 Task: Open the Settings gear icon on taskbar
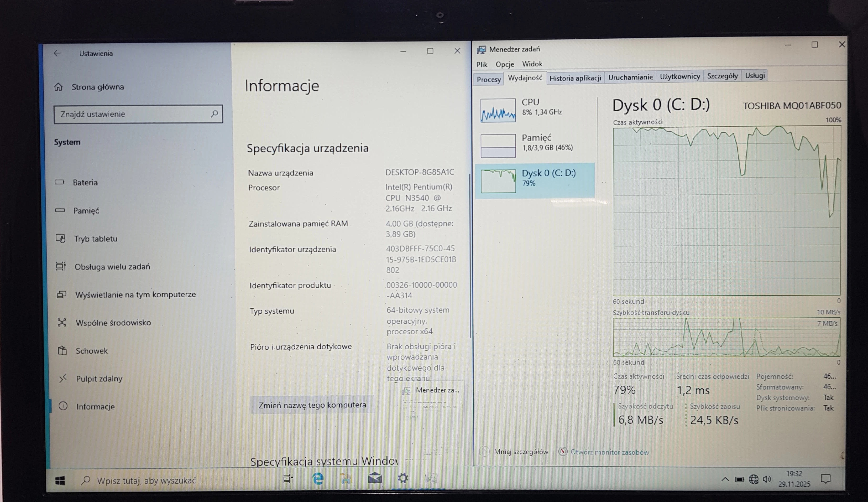[x=403, y=479]
